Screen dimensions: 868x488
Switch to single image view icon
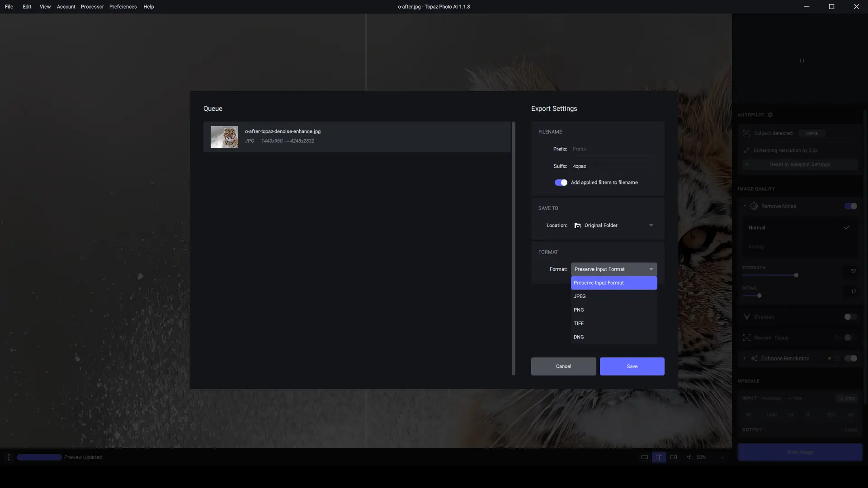click(x=645, y=457)
